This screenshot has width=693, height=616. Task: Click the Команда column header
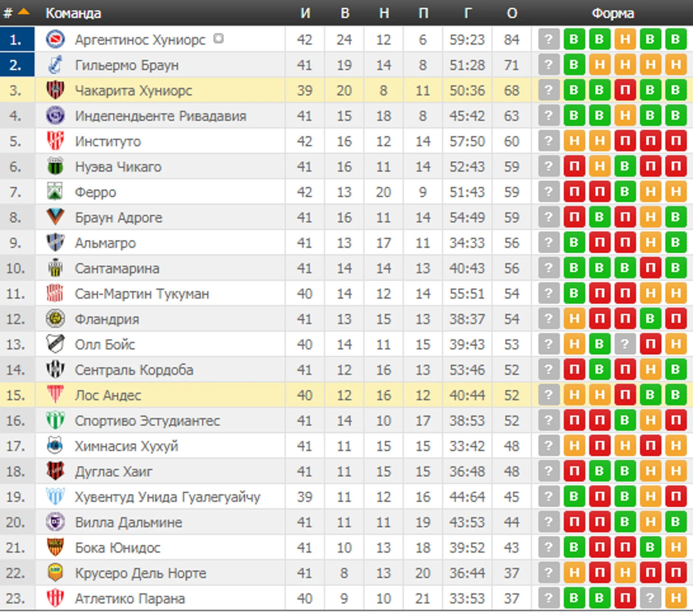point(73,13)
